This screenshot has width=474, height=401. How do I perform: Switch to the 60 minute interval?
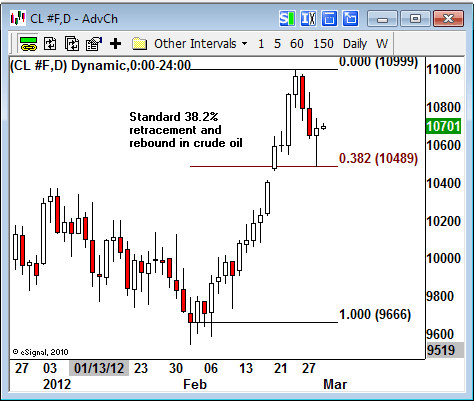click(297, 44)
